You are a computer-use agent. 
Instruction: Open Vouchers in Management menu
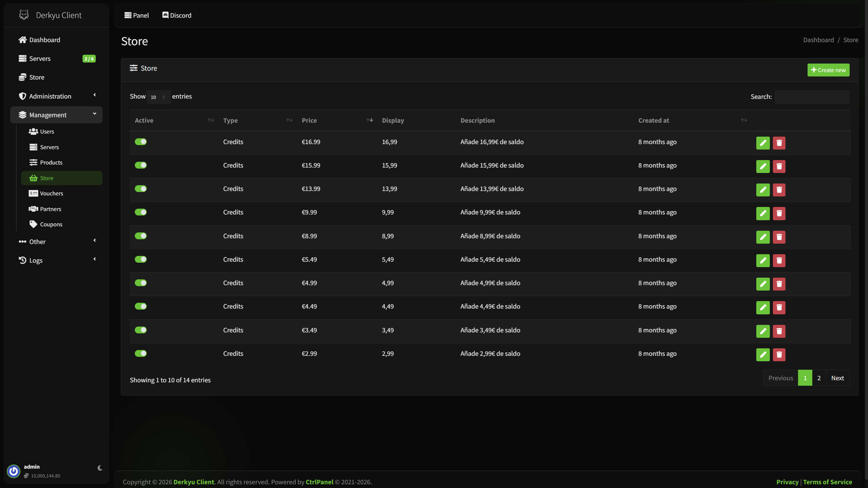[x=51, y=193]
